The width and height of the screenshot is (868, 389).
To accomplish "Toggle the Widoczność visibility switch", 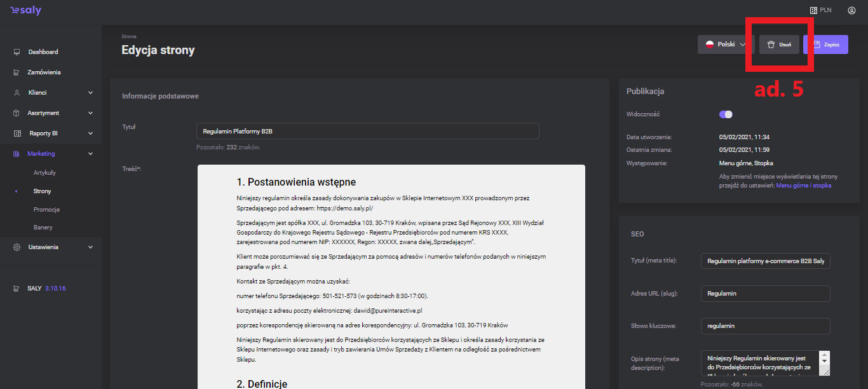I will [x=726, y=114].
